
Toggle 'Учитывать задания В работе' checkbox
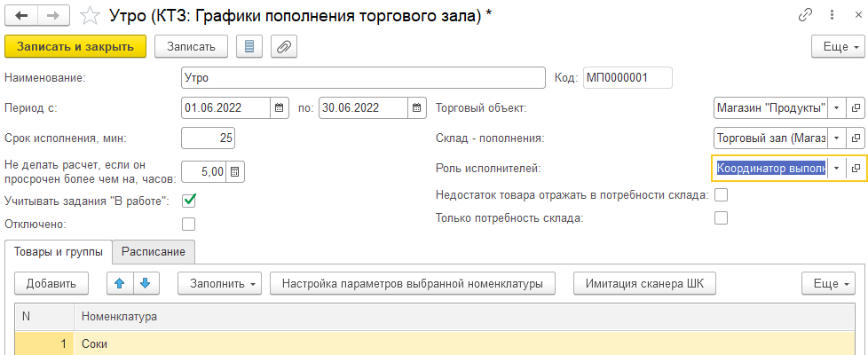[188, 201]
